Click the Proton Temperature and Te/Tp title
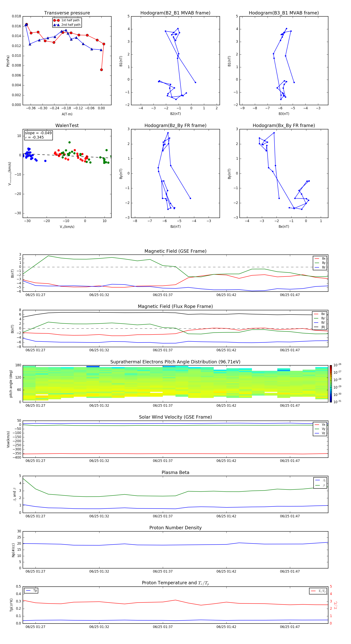 [x=175, y=583]
